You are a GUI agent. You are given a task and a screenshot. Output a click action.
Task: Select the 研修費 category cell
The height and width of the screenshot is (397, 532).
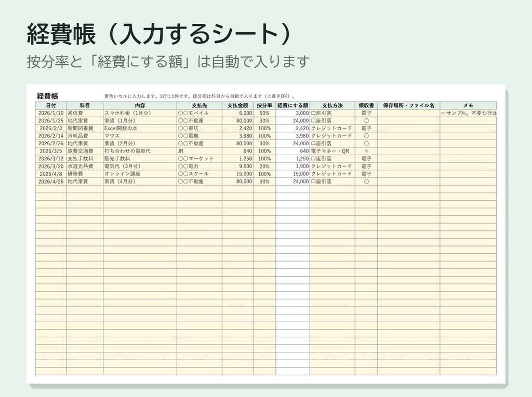tap(85, 174)
